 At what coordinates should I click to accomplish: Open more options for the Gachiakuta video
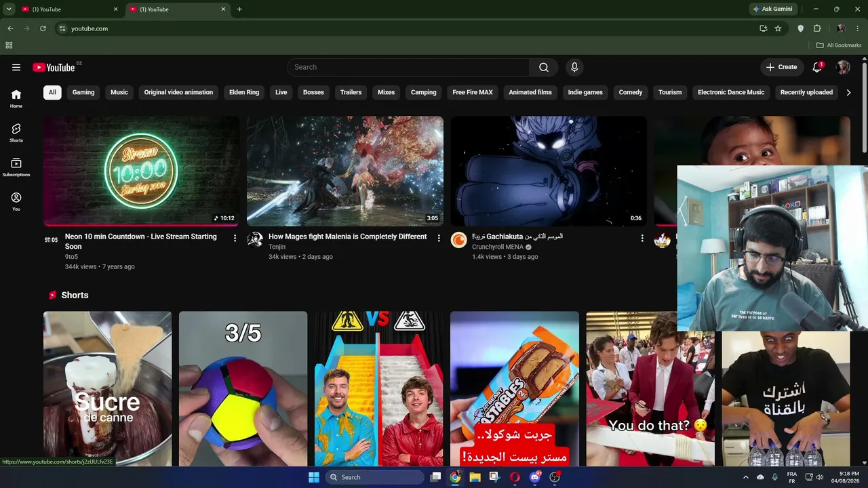coord(642,238)
